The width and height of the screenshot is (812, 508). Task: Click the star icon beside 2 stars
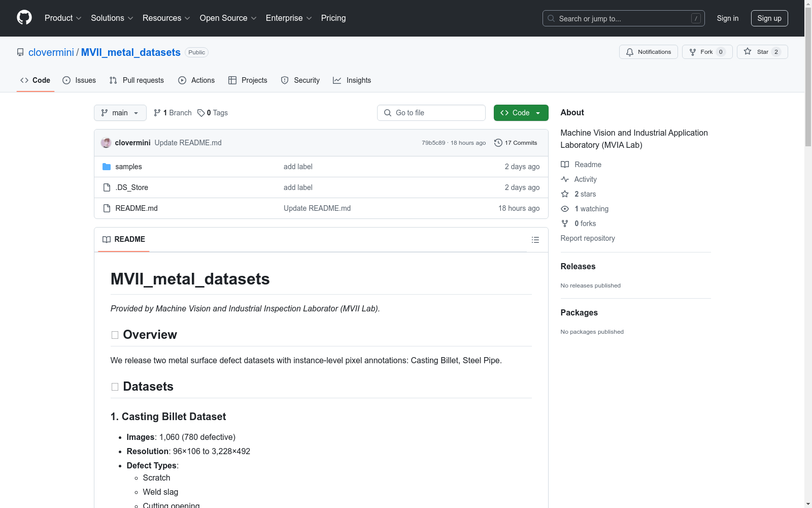[x=565, y=194]
